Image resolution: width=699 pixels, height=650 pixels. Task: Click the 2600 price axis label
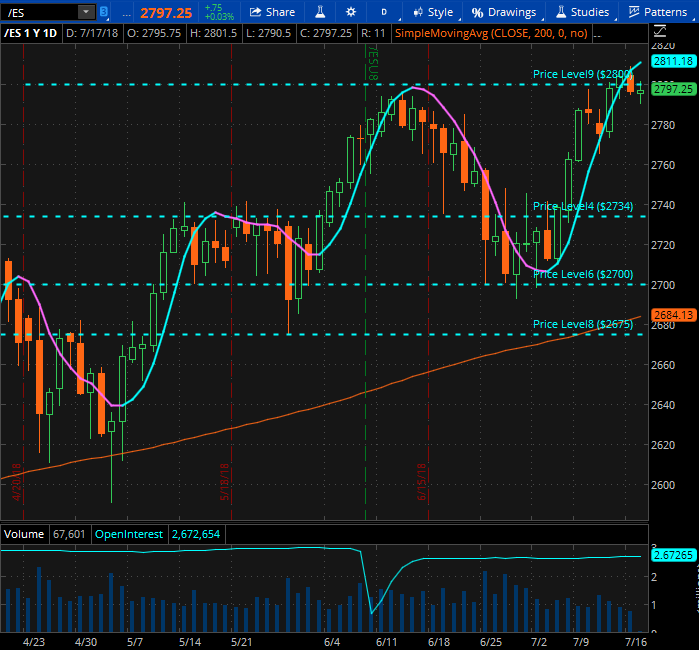[x=663, y=485]
